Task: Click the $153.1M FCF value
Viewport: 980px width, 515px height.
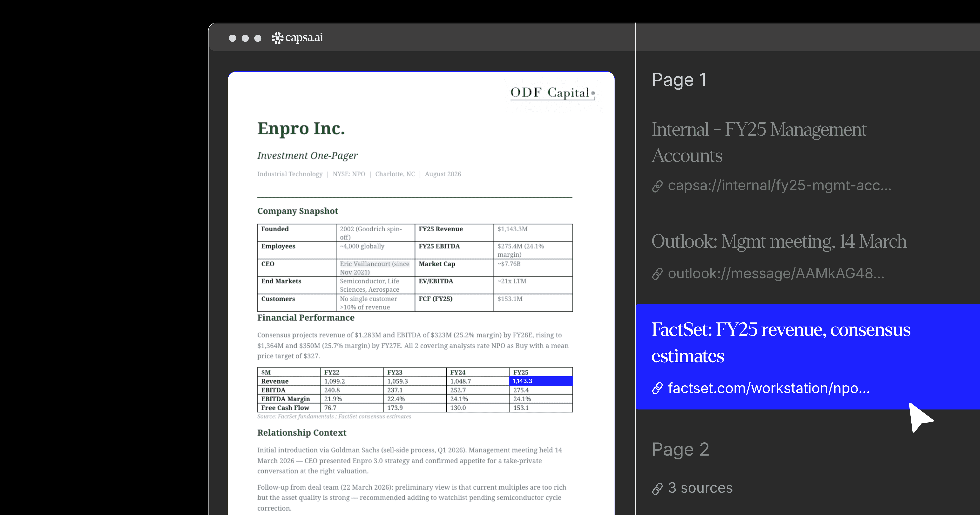Action: tap(510, 299)
